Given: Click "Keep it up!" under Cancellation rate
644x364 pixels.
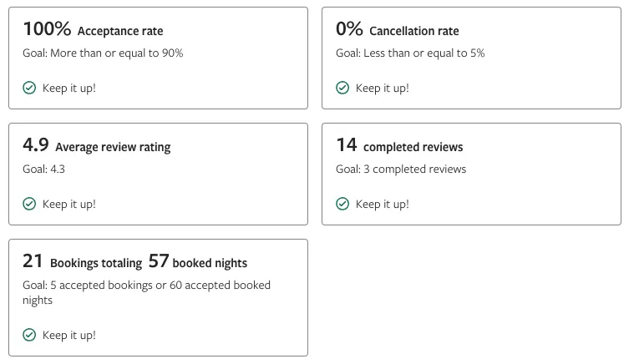Looking at the screenshot, I should tap(383, 88).
